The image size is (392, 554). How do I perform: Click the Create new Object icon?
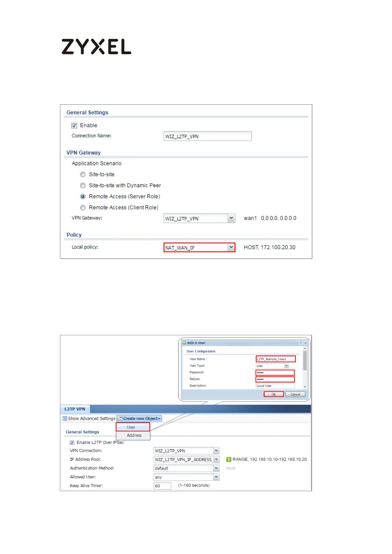tap(120, 418)
